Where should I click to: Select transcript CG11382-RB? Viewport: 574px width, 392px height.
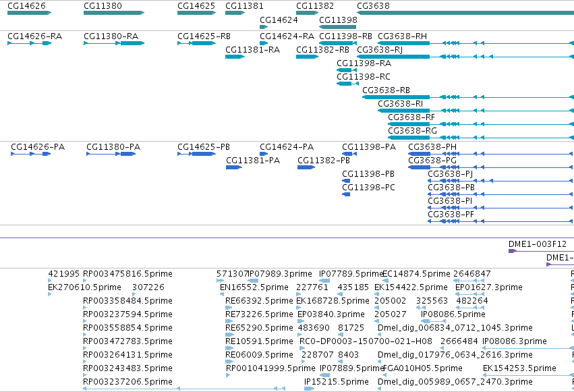point(307,57)
